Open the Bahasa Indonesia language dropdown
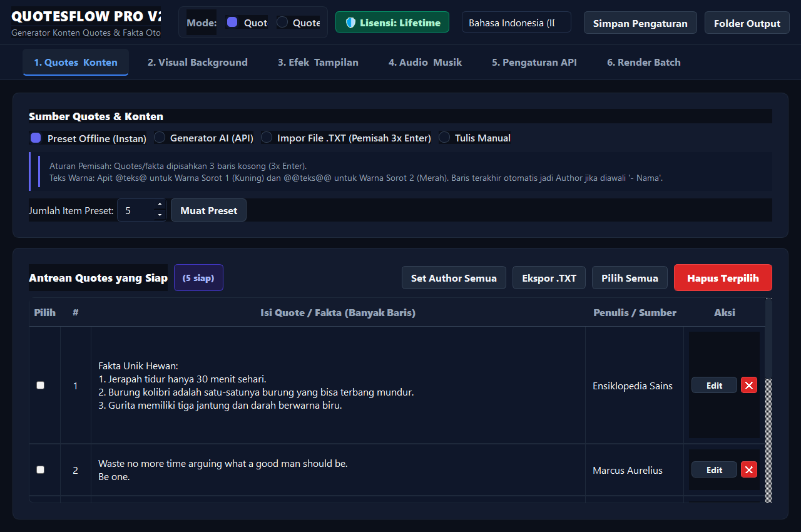Screen dimensions: 801x532 516,23
